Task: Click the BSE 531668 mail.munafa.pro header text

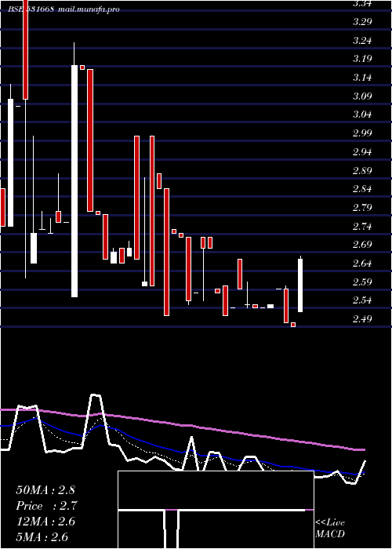Action: [x=64, y=9]
